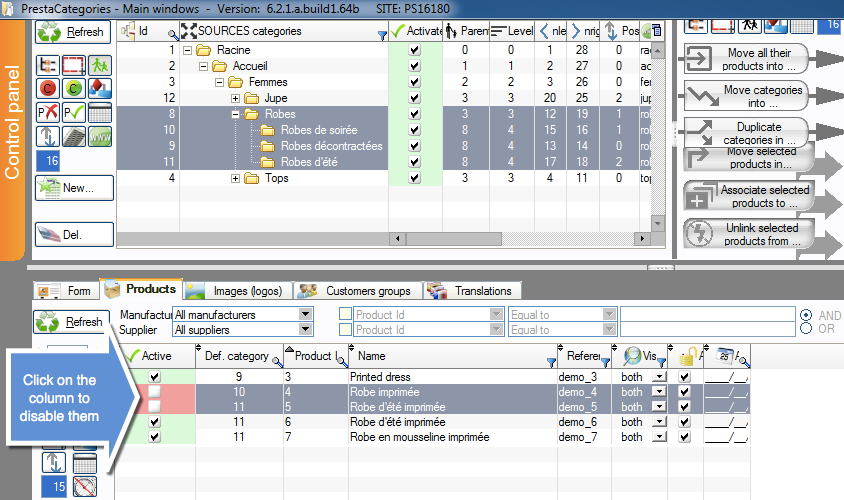Uncheck the Active checkbox for Printed dress
This screenshot has width=844, height=500.
[x=154, y=377]
